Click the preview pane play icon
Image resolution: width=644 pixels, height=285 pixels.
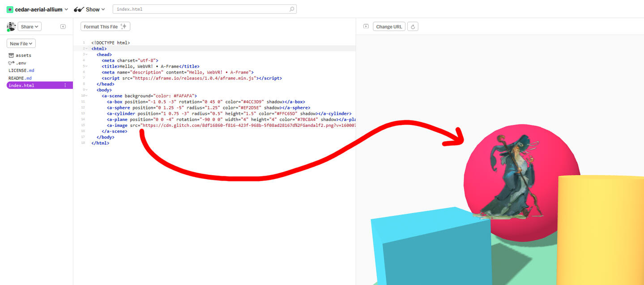366,27
